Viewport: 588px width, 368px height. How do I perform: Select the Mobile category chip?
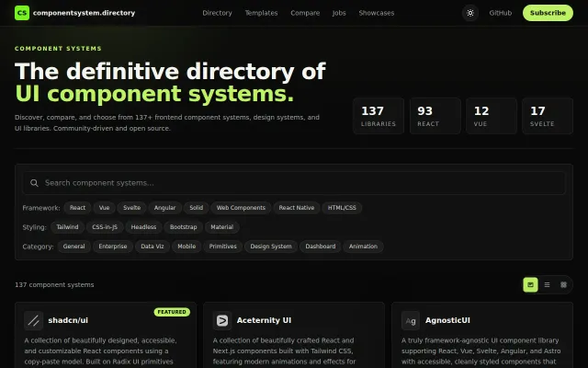pyautogui.click(x=187, y=247)
